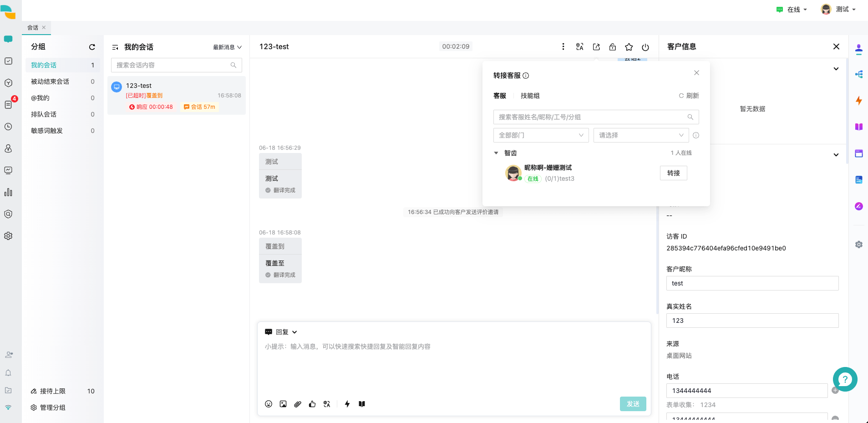The image size is (868, 423).
Task: Select @我的 group
Action: pos(63,98)
